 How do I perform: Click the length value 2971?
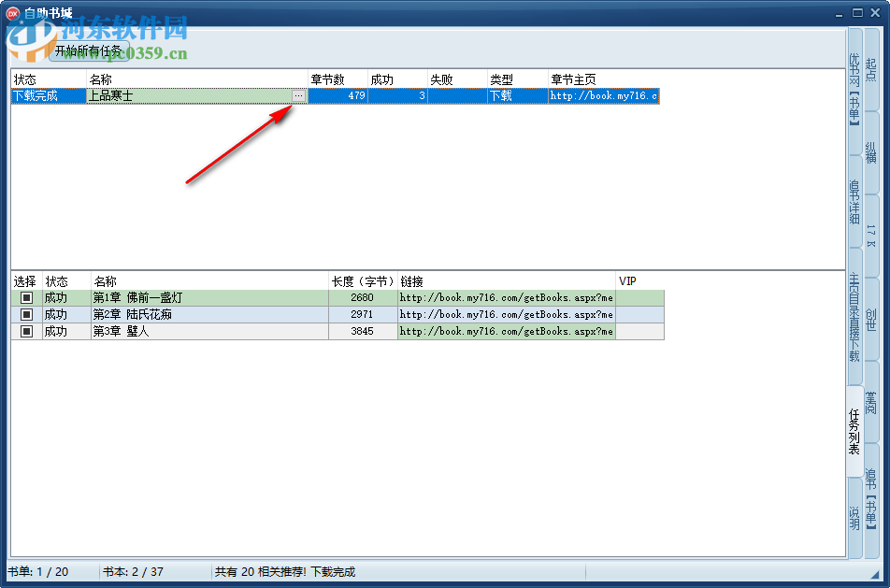coord(362,314)
